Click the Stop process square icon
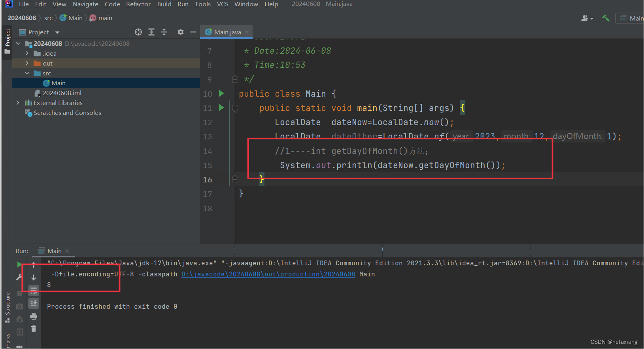Image resolution: width=644 pixels, height=349 pixels. [x=19, y=294]
